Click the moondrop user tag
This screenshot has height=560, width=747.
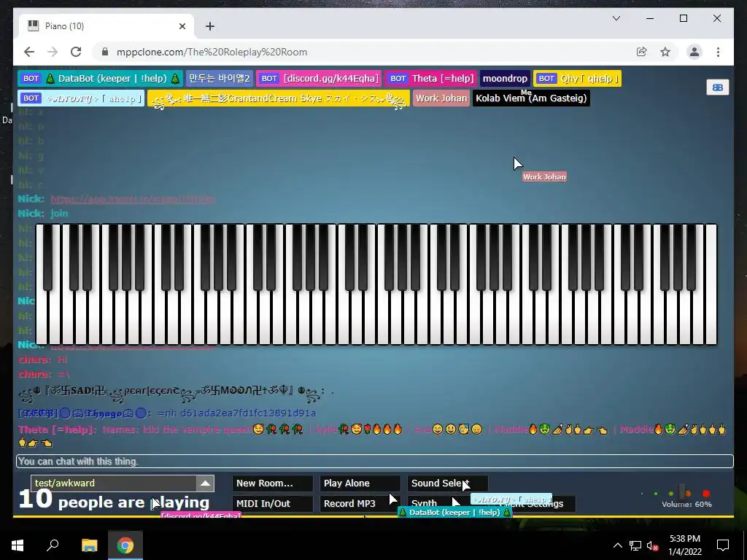[x=505, y=79]
